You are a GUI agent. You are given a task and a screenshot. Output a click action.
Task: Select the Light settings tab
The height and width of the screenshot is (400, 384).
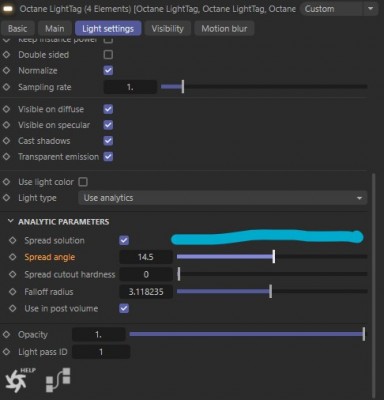coord(108,29)
